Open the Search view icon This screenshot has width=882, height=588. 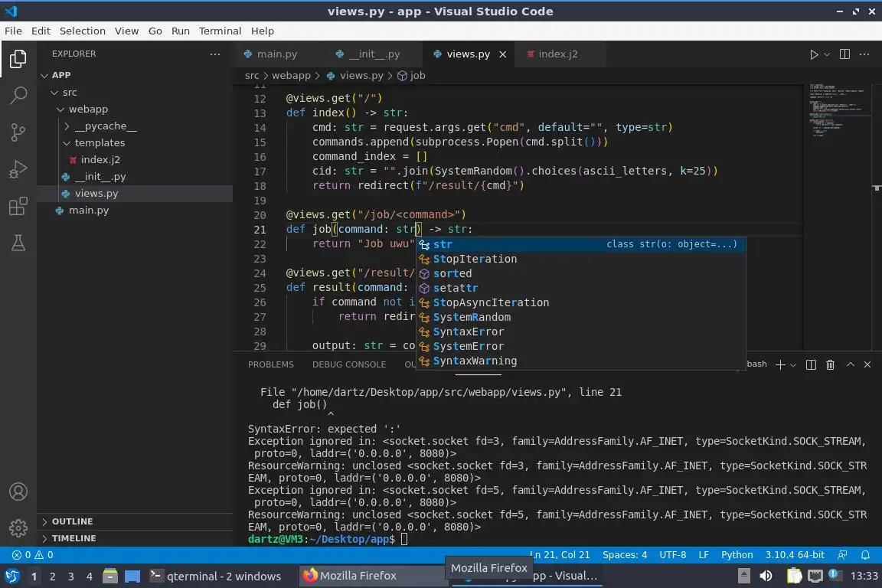pyautogui.click(x=18, y=95)
